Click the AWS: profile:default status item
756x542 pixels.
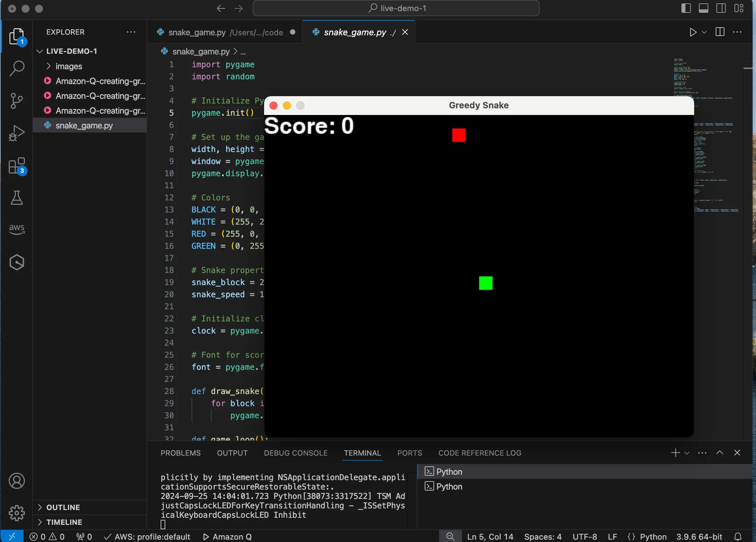[147, 537]
